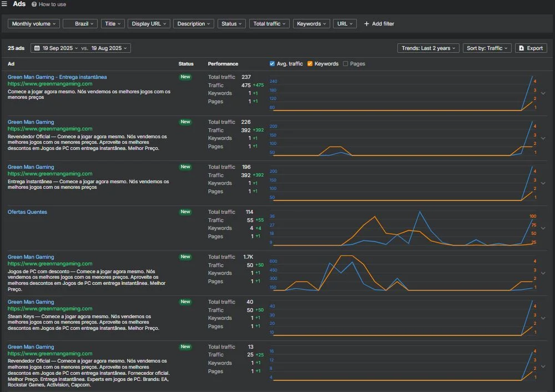Click the Ofertas Quentes trend chart

[x=403, y=228]
